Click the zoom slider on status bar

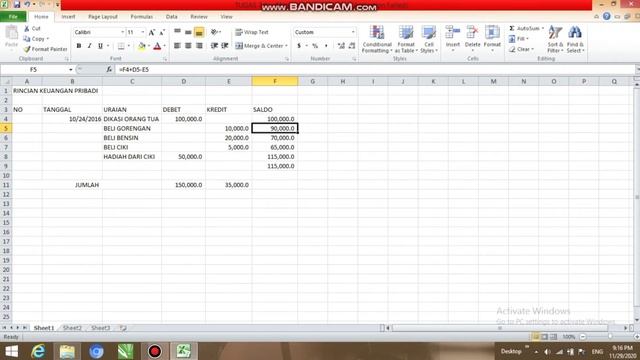coord(610,337)
